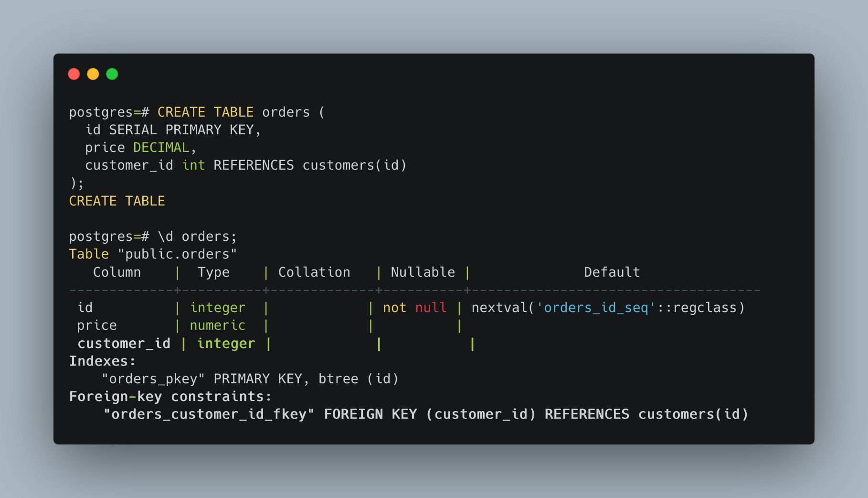Click the Default column header
Viewport: 868px width, 498px height.
point(612,272)
